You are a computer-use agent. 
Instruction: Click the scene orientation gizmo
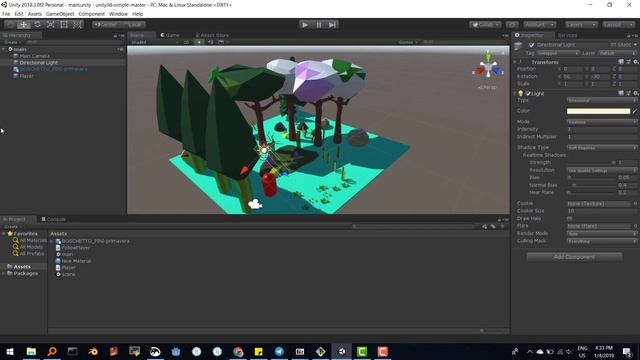coord(488,68)
